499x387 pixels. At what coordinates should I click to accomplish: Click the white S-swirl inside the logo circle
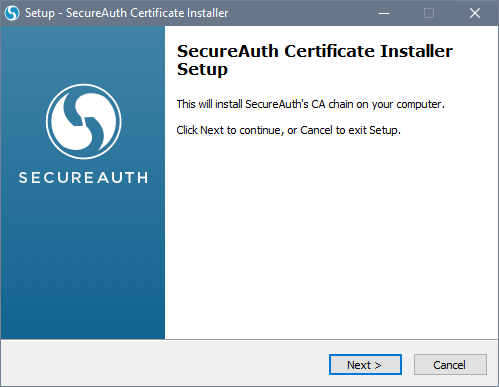[x=84, y=121]
